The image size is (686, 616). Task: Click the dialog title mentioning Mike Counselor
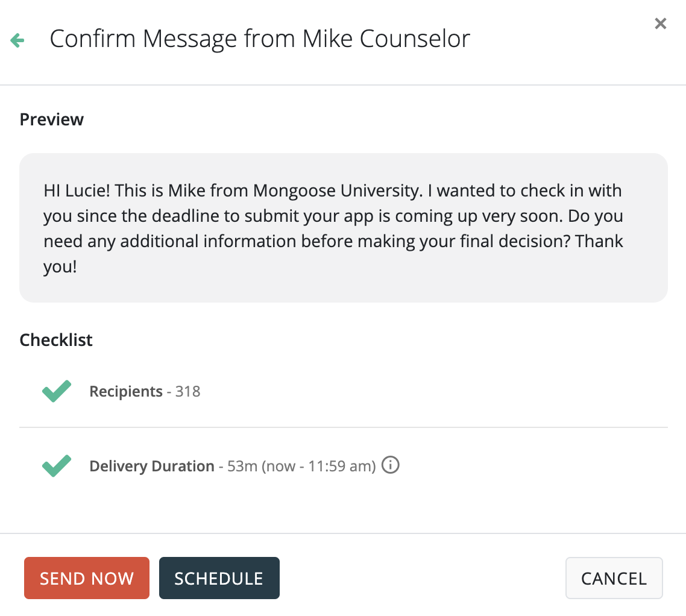pos(260,39)
